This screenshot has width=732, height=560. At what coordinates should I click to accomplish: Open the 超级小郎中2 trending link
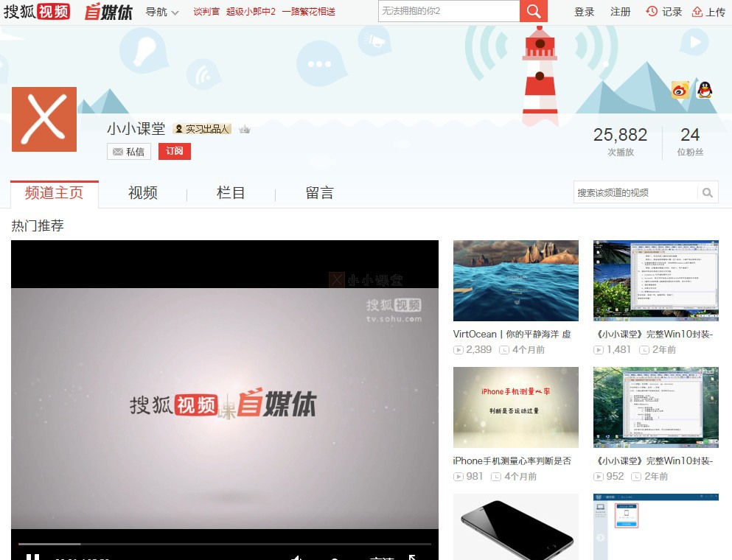click(251, 12)
